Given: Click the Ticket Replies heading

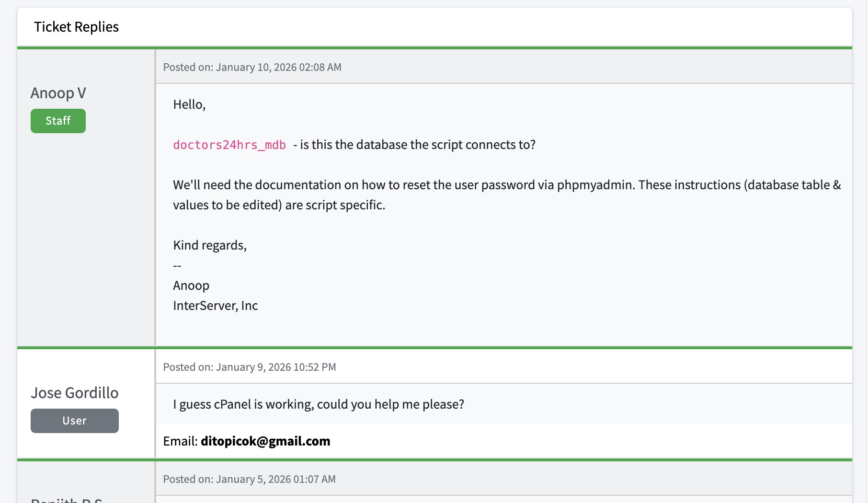Looking at the screenshot, I should point(76,27).
